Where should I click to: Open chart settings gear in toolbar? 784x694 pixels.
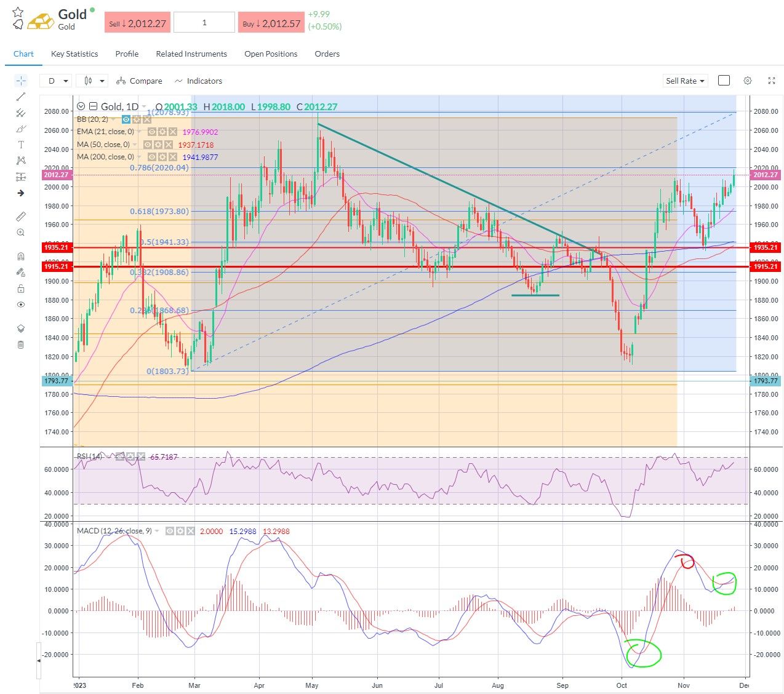click(x=748, y=81)
